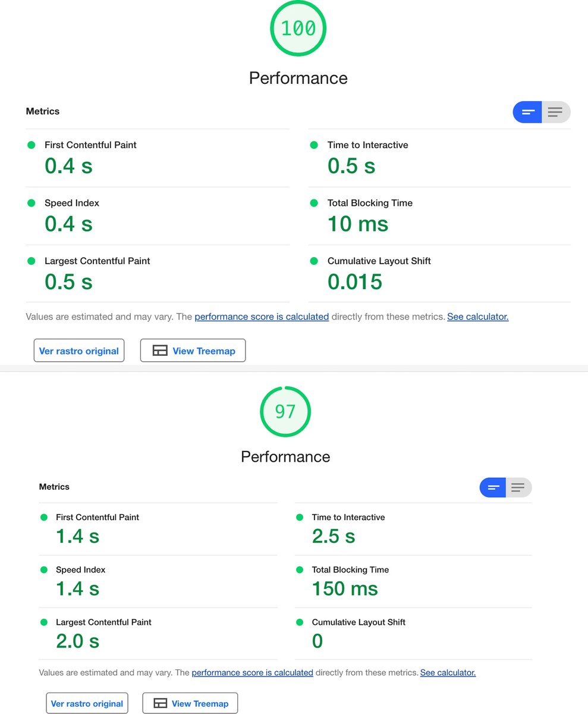Click 'Largest Contentful Paint' label above 2.0 s

(x=103, y=622)
